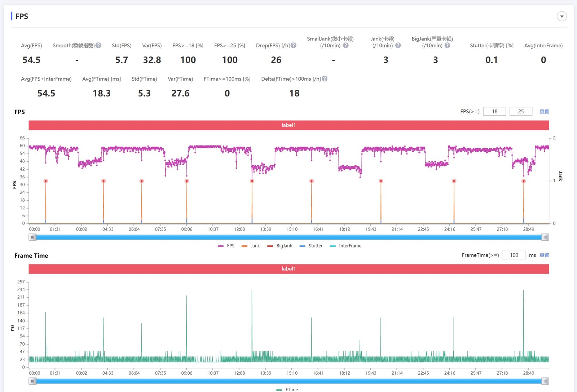
Task: Toggle InterFrame series in legend
Action: tap(346, 246)
